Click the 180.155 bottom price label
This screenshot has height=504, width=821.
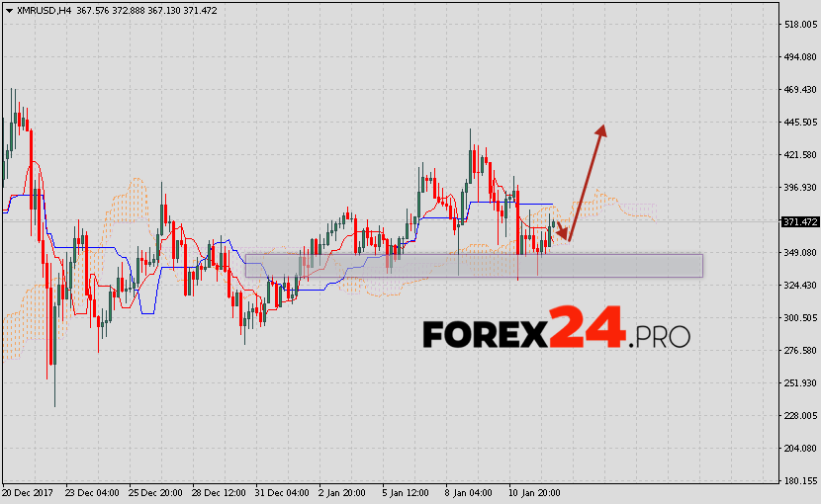[799, 481]
